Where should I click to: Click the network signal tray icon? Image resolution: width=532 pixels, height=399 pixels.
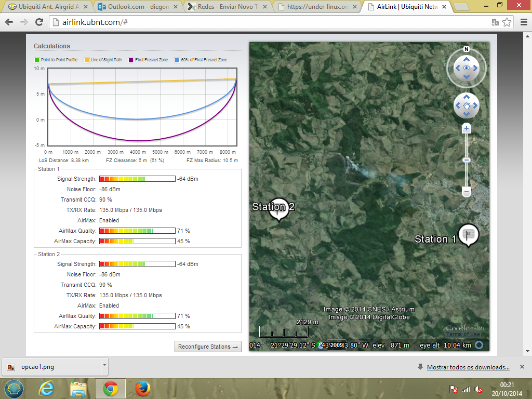pyautogui.click(x=466, y=389)
